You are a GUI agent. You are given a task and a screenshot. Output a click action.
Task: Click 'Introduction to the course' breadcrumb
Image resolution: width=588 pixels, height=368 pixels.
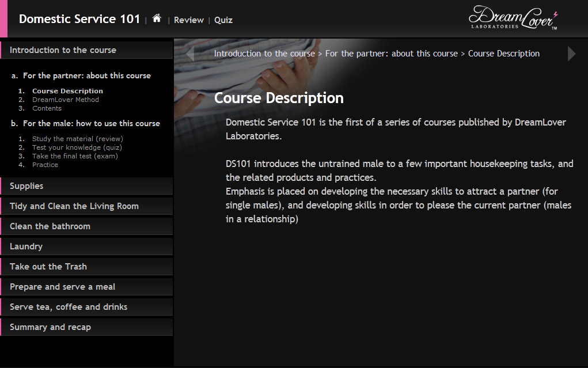(x=264, y=54)
